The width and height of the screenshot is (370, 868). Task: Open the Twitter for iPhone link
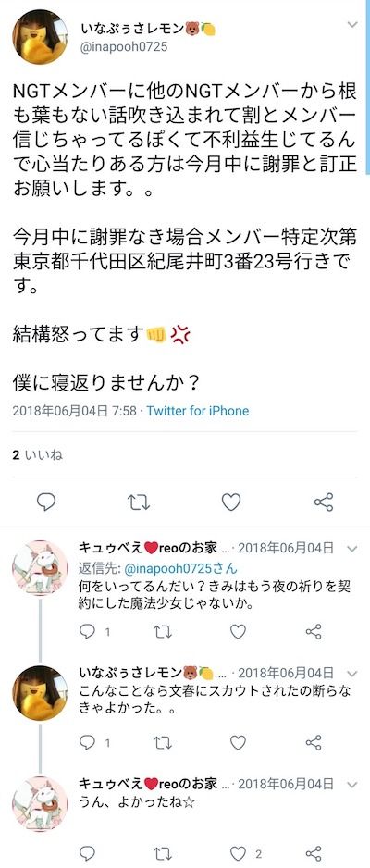click(x=197, y=411)
